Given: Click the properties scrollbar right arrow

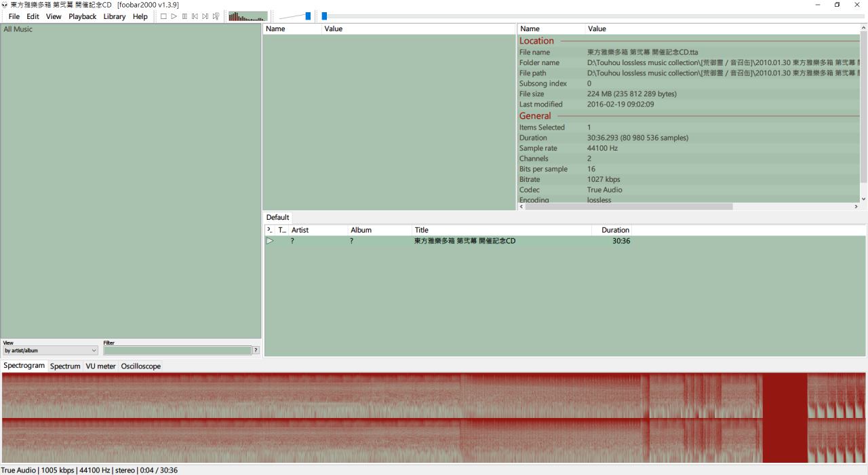Looking at the screenshot, I should 856,206.
